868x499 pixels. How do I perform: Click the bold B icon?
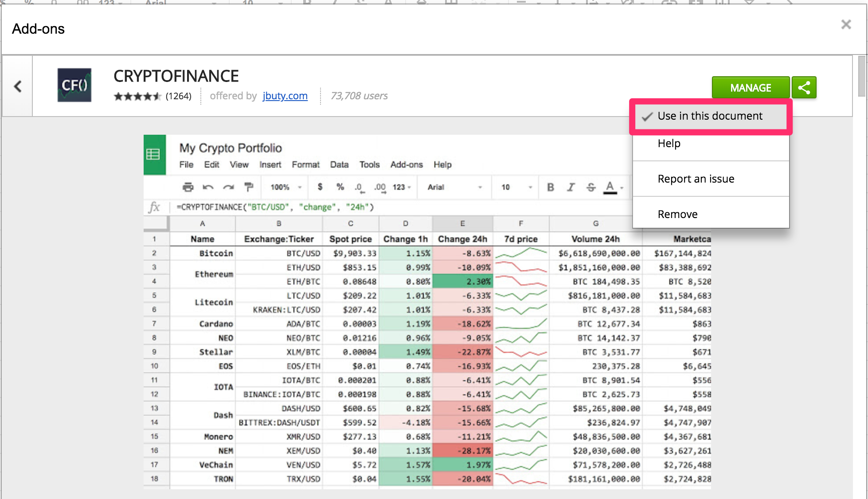551,187
